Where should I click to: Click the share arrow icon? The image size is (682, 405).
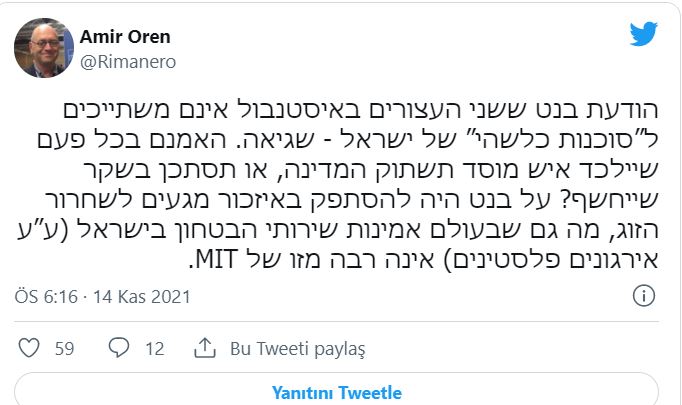(x=205, y=347)
